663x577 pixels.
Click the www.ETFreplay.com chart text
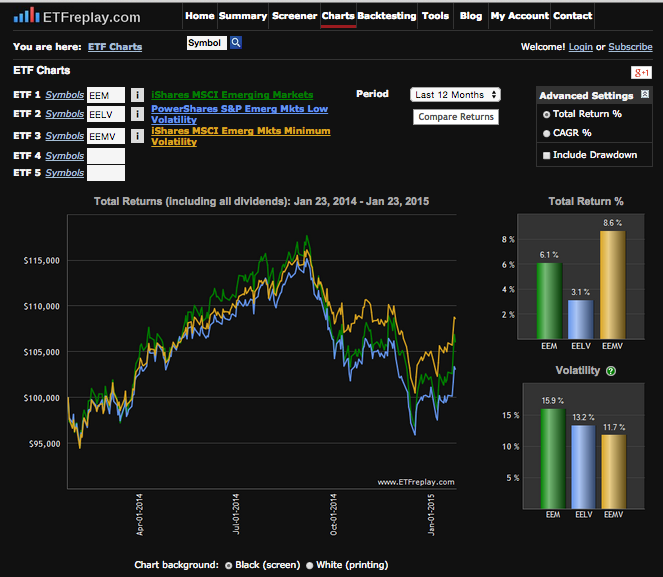pos(416,482)
